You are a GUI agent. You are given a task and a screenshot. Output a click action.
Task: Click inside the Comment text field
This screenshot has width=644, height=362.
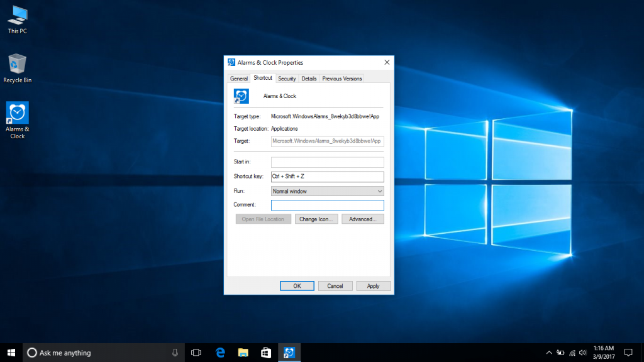(x=327, y=205)
